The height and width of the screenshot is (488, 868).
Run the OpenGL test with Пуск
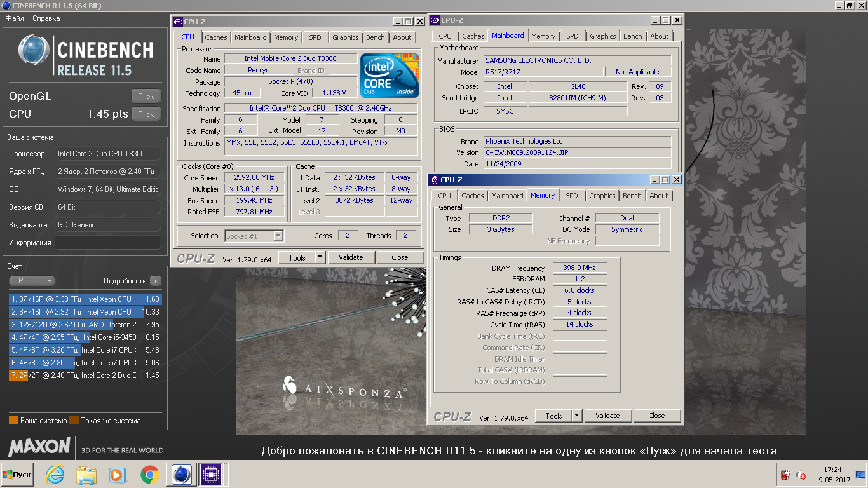146,97
